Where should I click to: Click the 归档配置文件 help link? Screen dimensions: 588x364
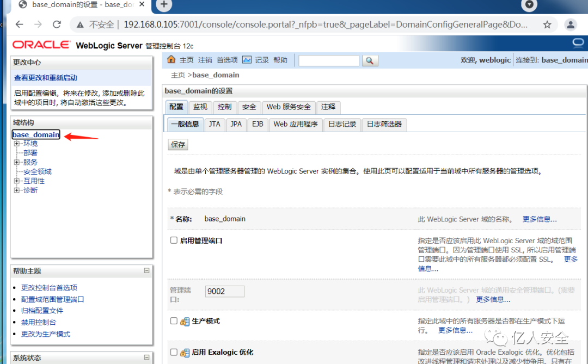coord(42,310)
